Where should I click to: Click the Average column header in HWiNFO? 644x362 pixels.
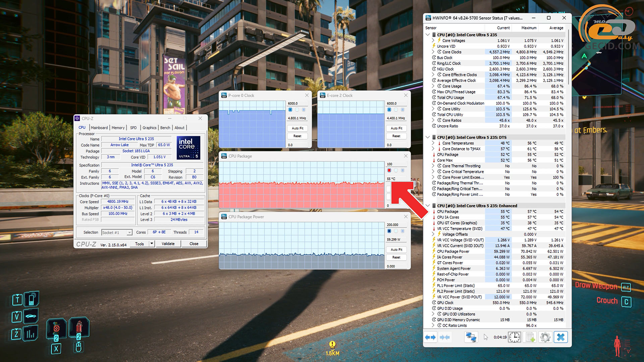pyautogui.click(x=556, y=28)
